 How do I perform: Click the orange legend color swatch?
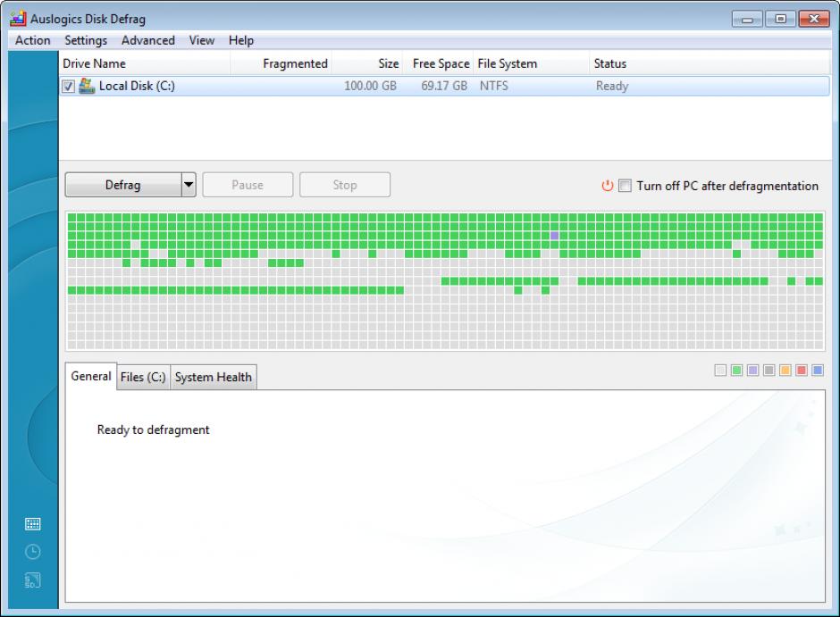click(x=785, y=371)
